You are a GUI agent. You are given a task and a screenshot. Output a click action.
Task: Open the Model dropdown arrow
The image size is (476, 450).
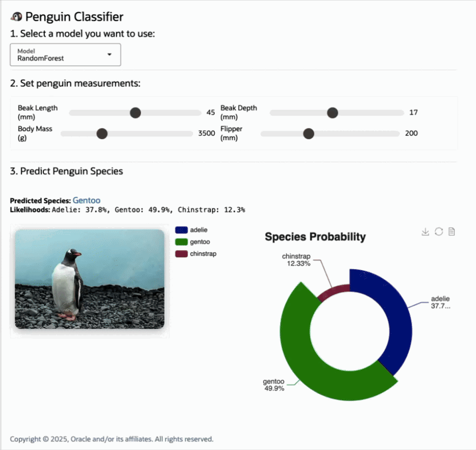[x=109, y=54]
